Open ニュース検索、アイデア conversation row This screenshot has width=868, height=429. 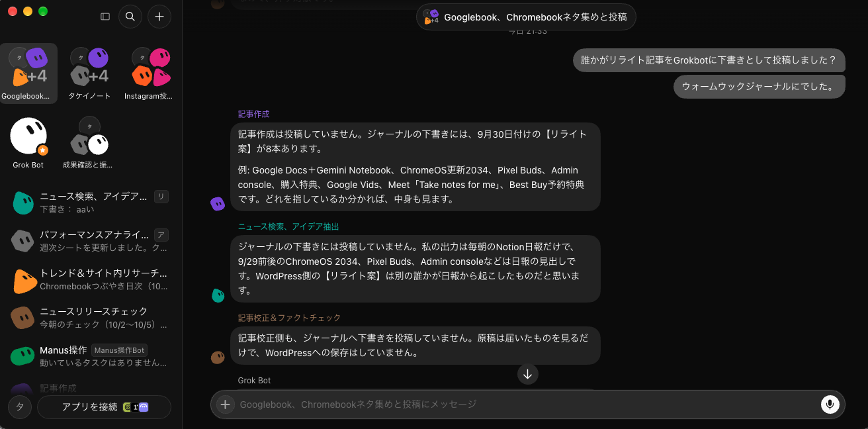coord(91,203)
